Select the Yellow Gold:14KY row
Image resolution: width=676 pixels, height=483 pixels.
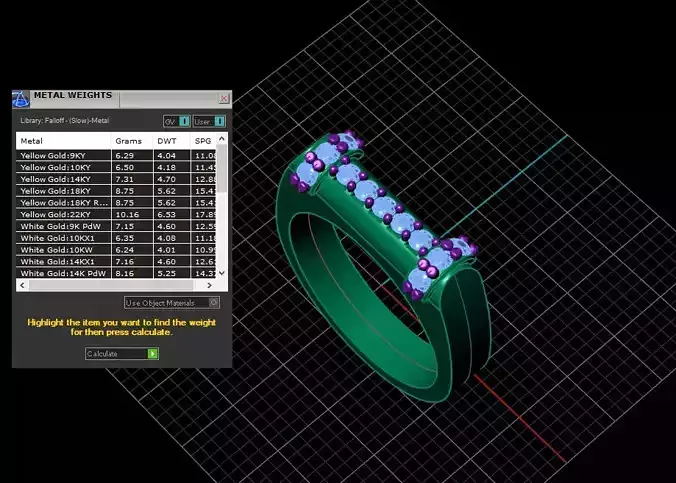click(116, 179)
